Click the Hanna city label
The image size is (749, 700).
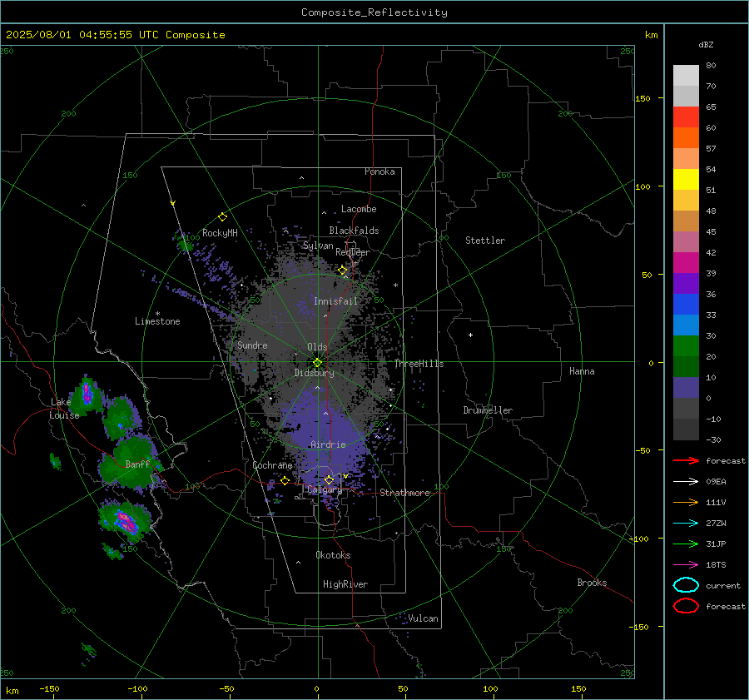(x=582, y=371)
